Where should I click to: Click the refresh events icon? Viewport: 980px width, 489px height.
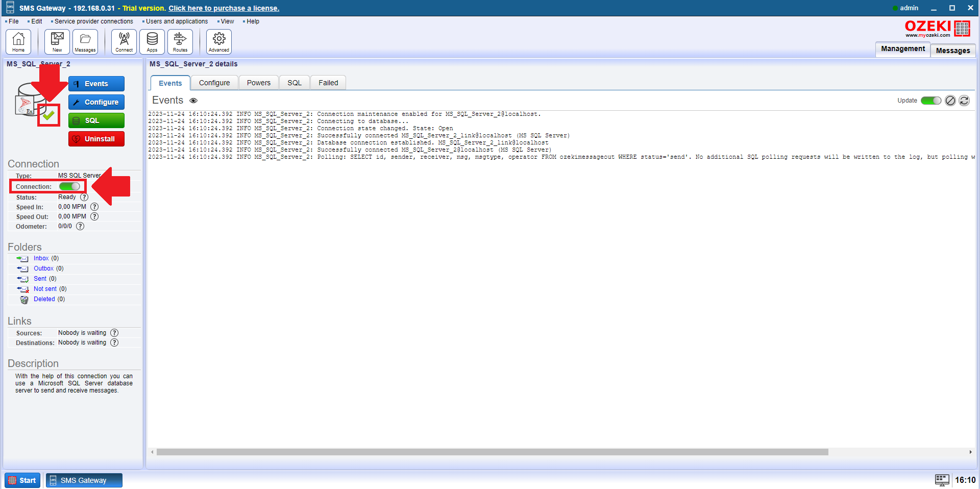(964, 101)
